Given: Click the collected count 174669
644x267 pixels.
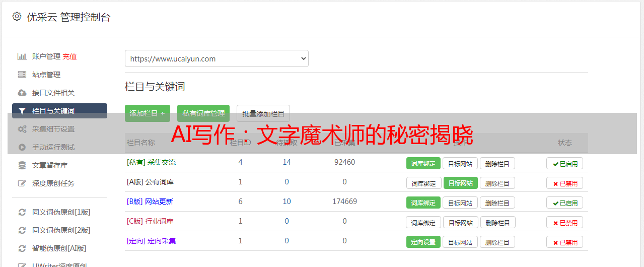Looking at the screenshot, I should tap(344, 202).
